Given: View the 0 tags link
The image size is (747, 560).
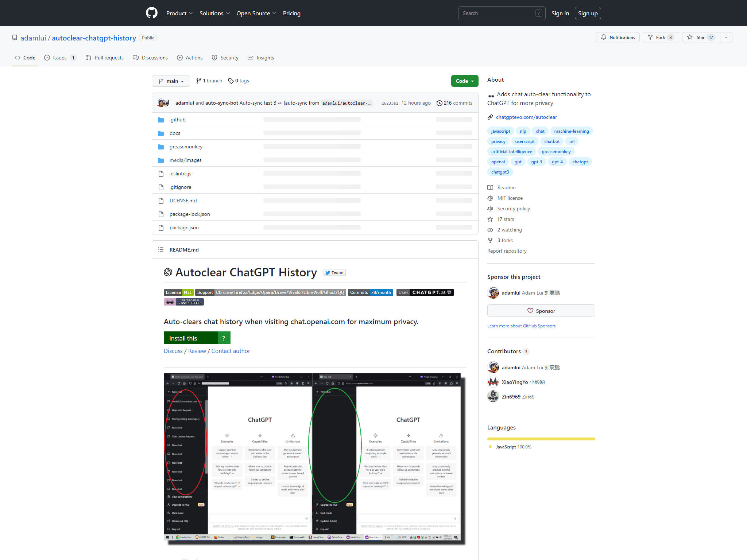Looking at the screenshot, I should point(239,81).
